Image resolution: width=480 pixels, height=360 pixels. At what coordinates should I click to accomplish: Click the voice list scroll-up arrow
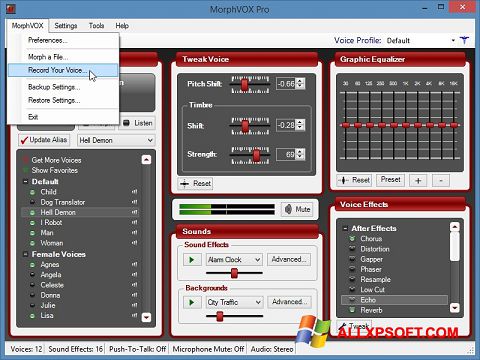[x=146, y=160]
